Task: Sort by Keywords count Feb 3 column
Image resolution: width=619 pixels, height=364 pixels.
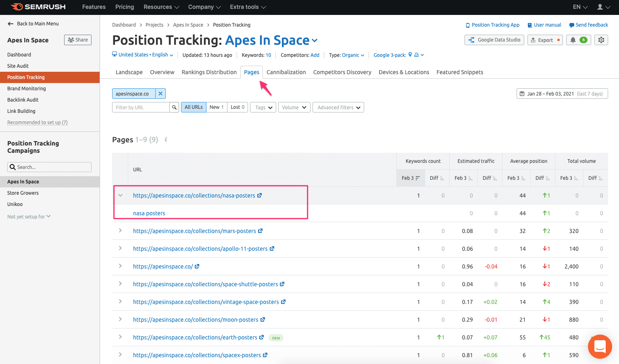Action: click(411, 178)
